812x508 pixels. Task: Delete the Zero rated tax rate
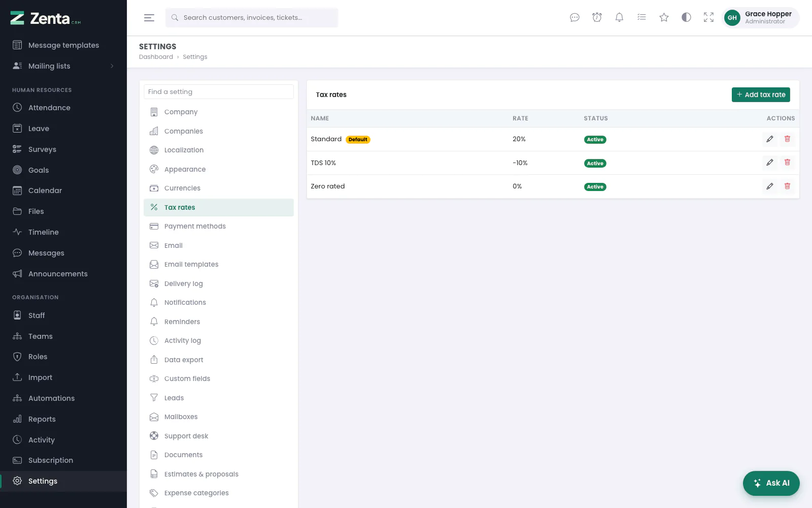coord(787,186)
